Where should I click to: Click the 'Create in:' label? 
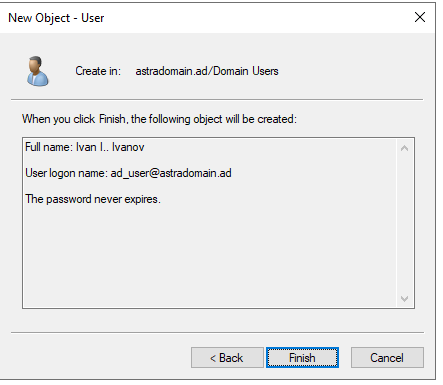[98, 71]
